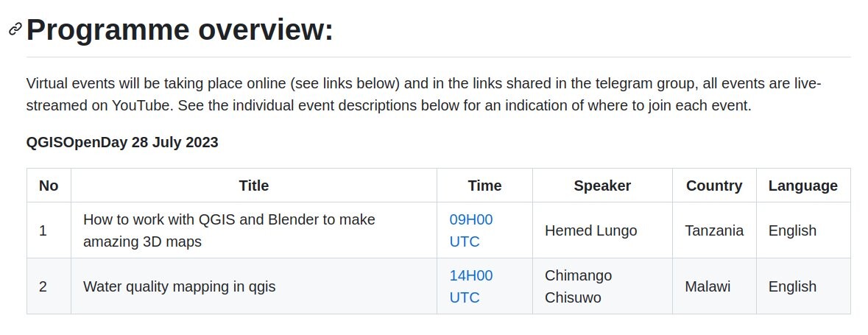Open the 14H00 UTC time link

(x=470, y=286)
